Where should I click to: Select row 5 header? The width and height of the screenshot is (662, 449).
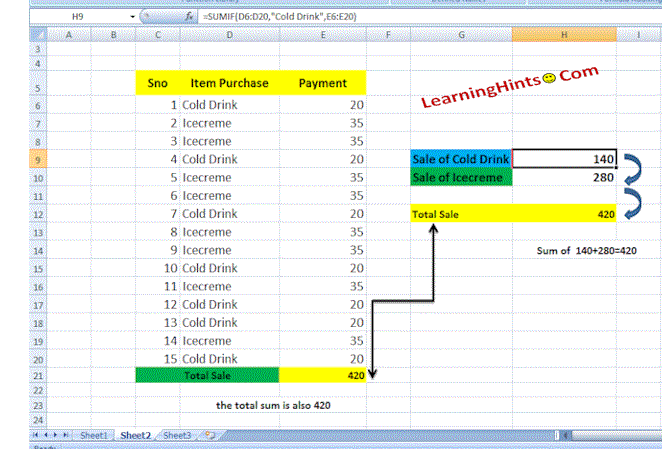pyautogui.click(x=38, y=83)
